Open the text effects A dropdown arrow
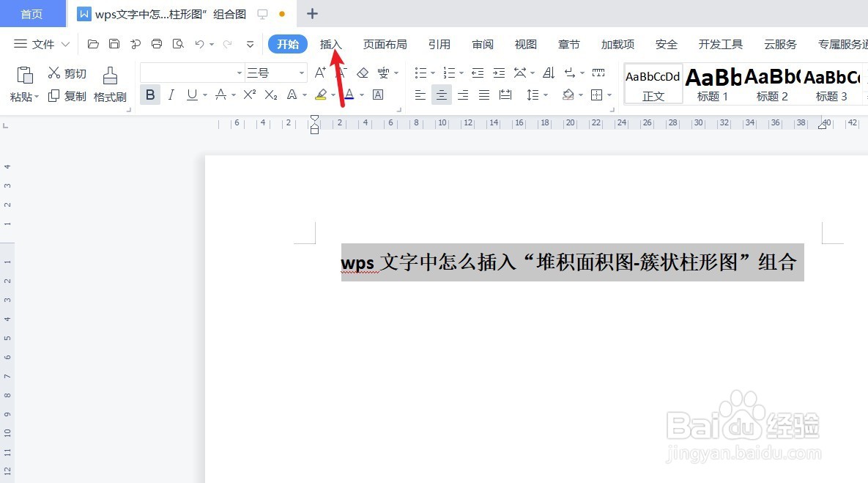The height and width of the screenshot is (483, 868). click(305, 95)
